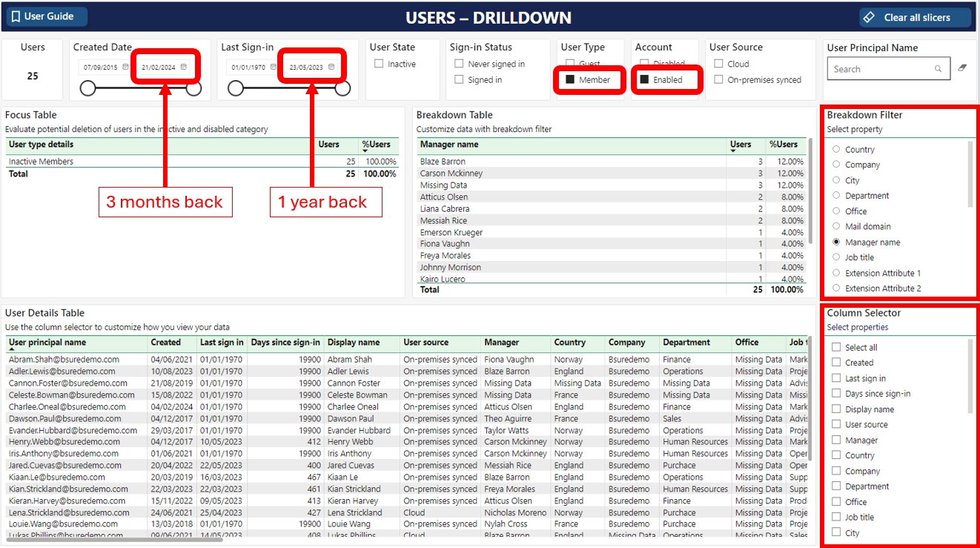Click eraser icon beside User Principal Name search
The width and height of the screenshot is (980, 548).
point(962,68)
